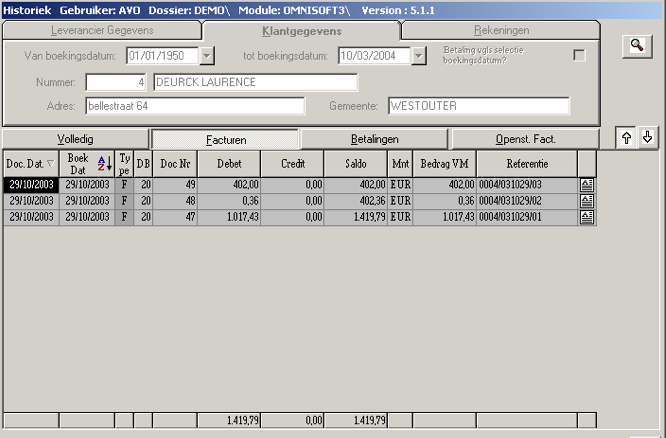Select Doc Nr cell 47
The image size is (666, 438).
pos(175,217)
